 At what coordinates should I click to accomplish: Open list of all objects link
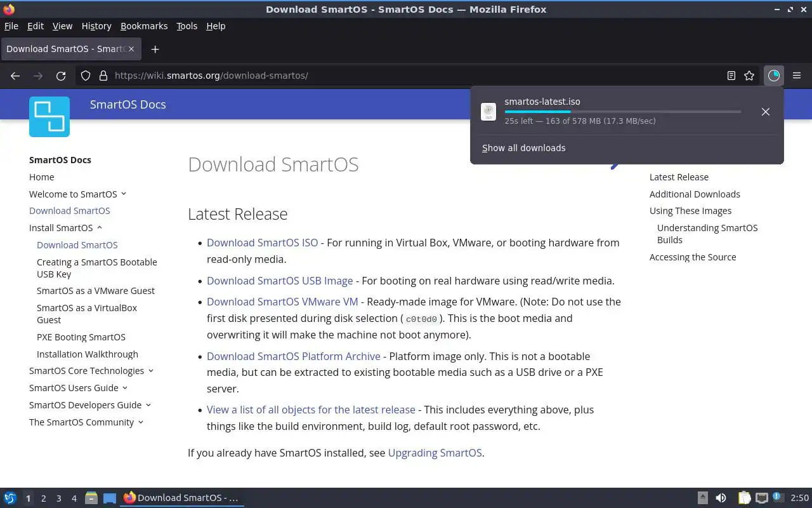[x=311, y=410]
